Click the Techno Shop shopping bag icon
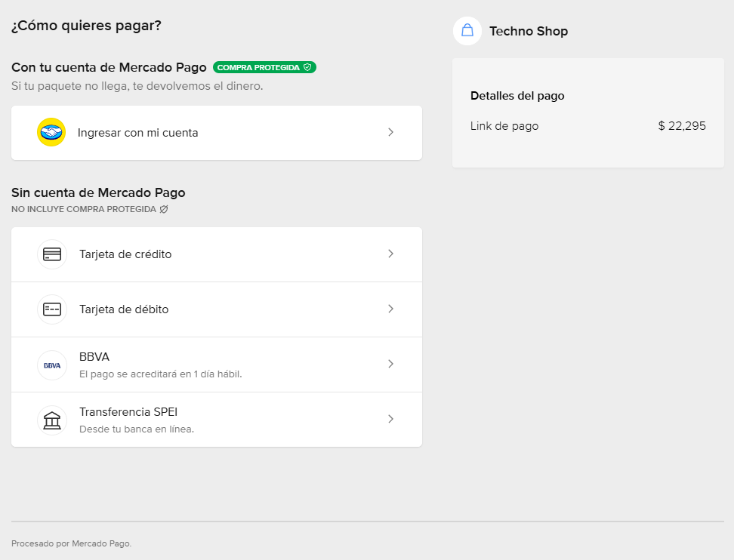Screen dimensions: 734x560 tap(467, 31)
